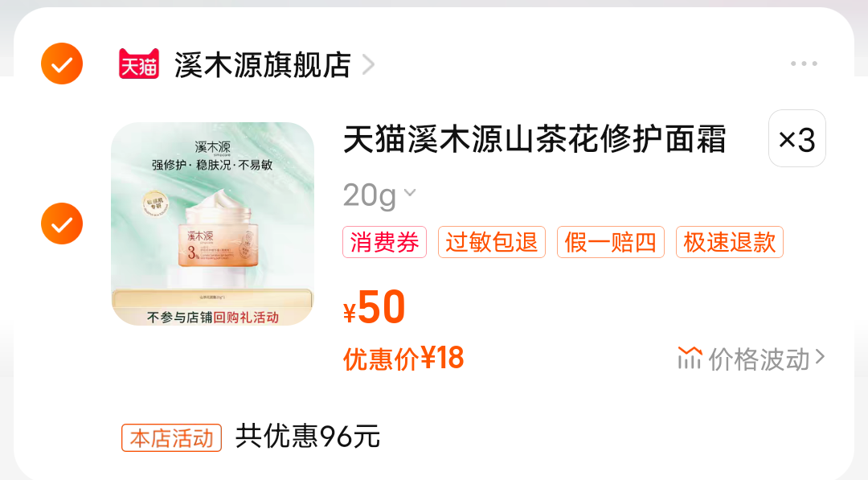Viewport: 868px width, 480px height.
Task: Click the 过敏包退 tag
Action: (x=492, y=242)
